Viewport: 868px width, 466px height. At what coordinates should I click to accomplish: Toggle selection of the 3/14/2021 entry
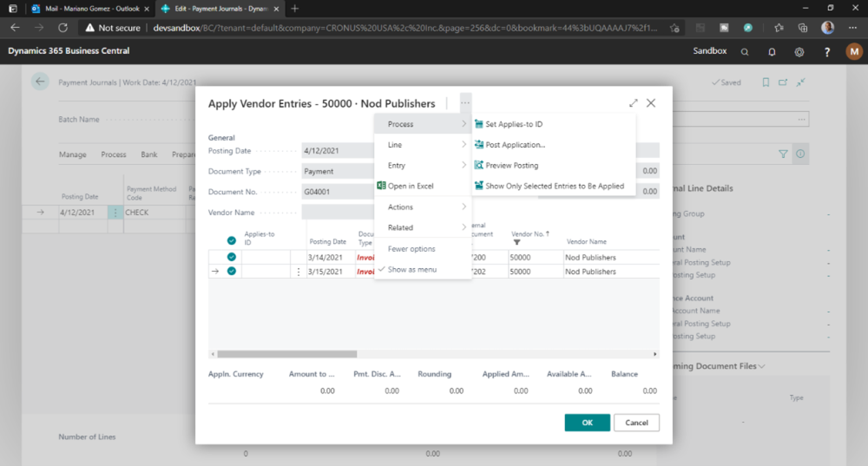pos(232,257)
